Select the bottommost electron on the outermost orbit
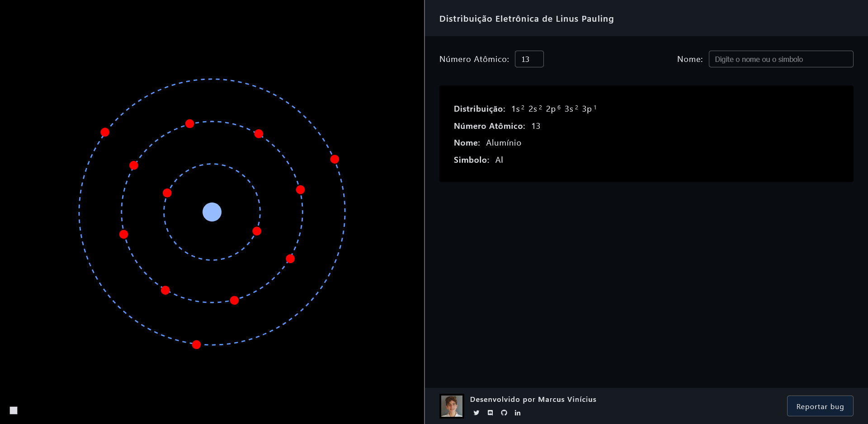868x424 pixels. point(196,345)
